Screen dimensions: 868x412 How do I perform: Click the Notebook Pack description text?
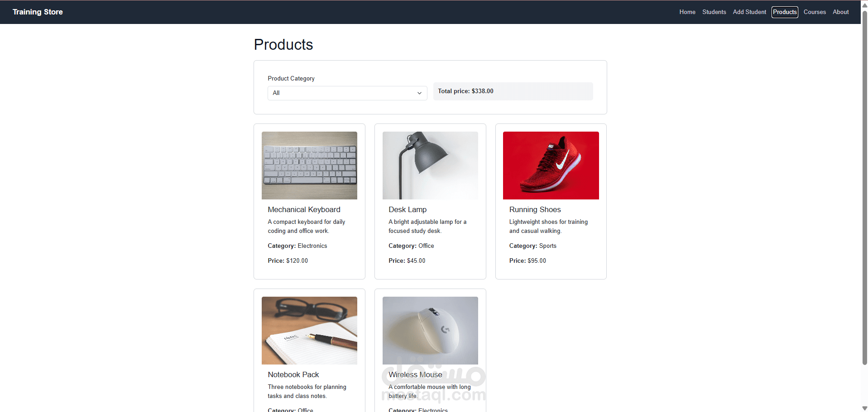307,391
